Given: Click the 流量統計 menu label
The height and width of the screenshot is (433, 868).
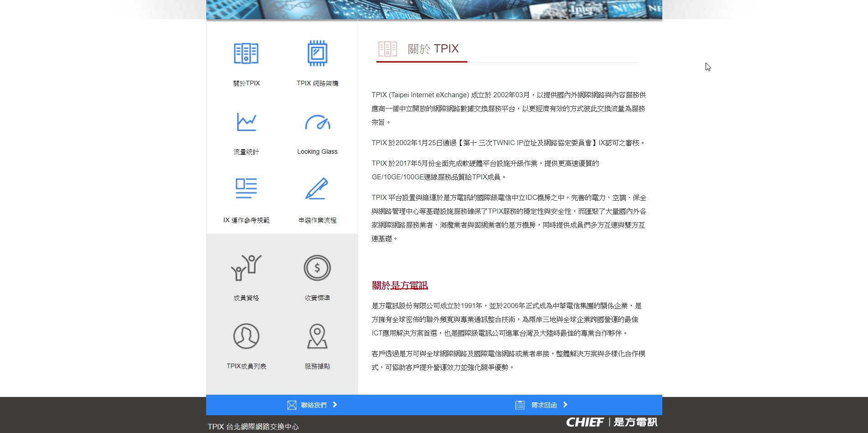Looking at the screenshot, I should pos(246,152).
